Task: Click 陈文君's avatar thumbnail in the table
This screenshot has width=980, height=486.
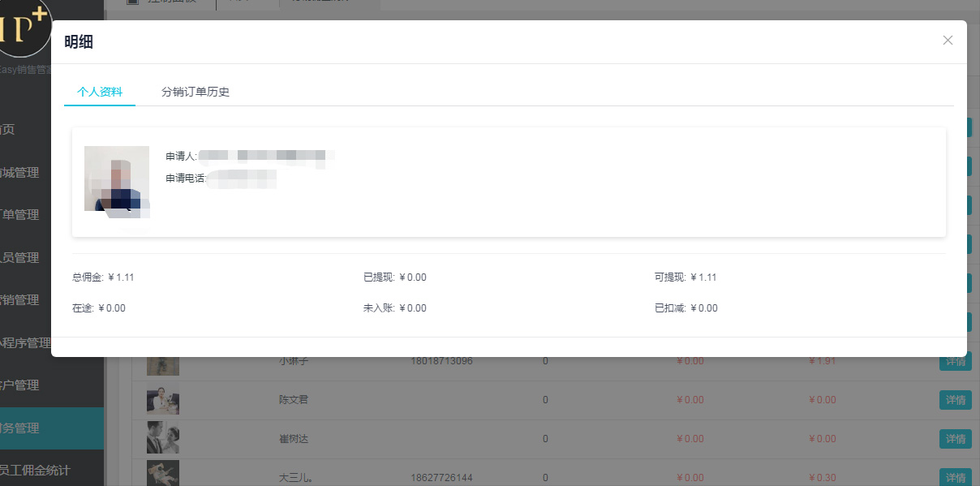Action: click(163, 400)
